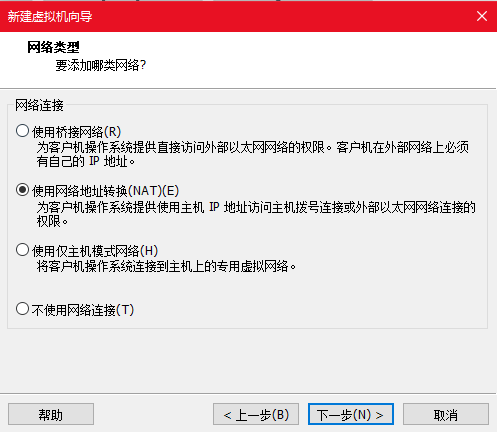This screenshot has width=497, height=432.
Task: Cancel the wizard with 取消 button
Action: click(446, 414)
